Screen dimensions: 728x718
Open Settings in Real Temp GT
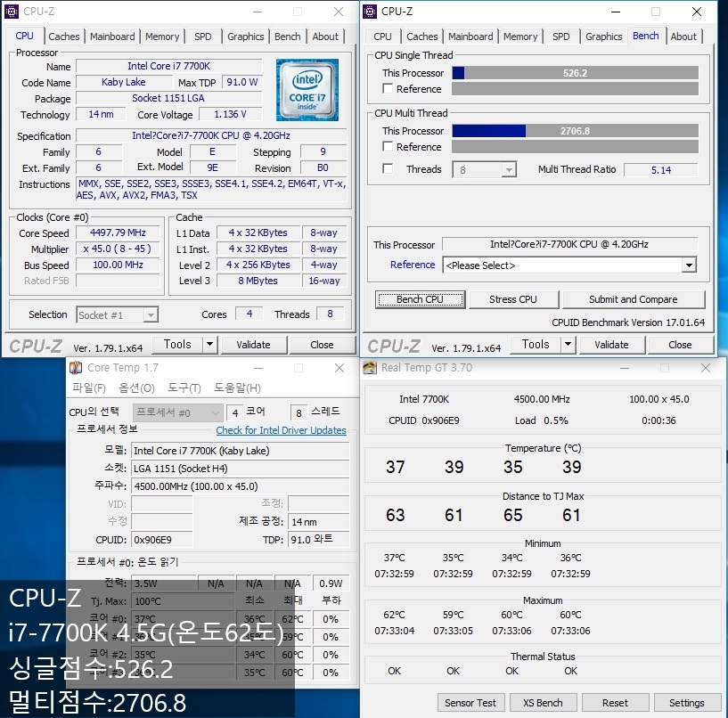click(687, 703)
